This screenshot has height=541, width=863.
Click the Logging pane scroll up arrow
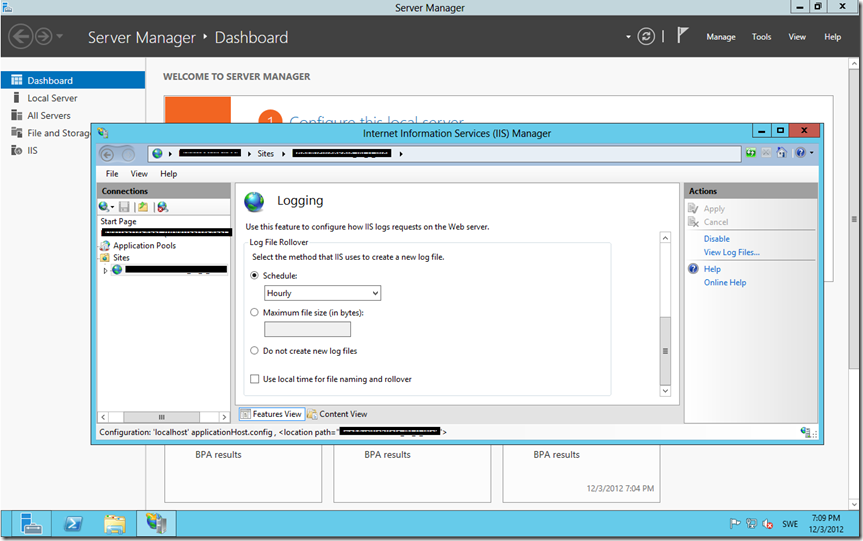coord(665,237)
